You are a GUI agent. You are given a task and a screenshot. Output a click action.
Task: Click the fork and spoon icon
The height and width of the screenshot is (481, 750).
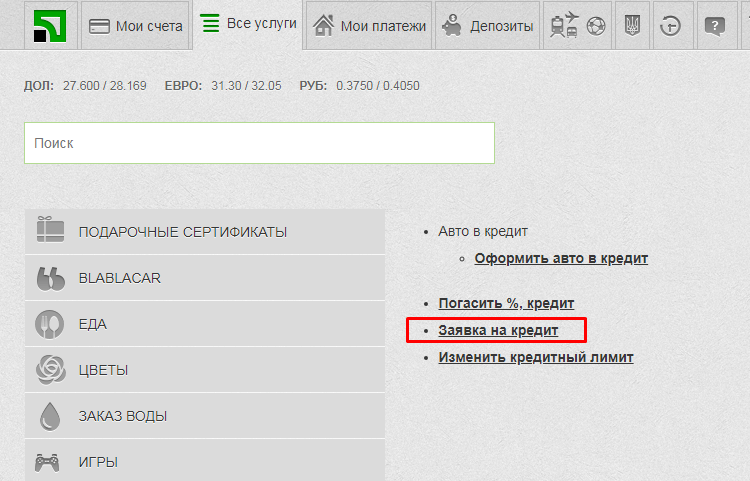[x=49, y=325]
